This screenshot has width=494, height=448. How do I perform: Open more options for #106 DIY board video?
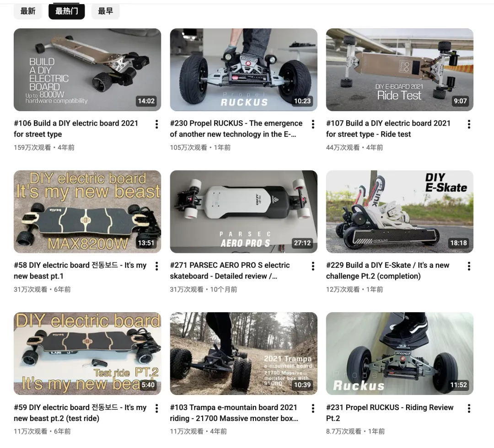coord(156,124)
